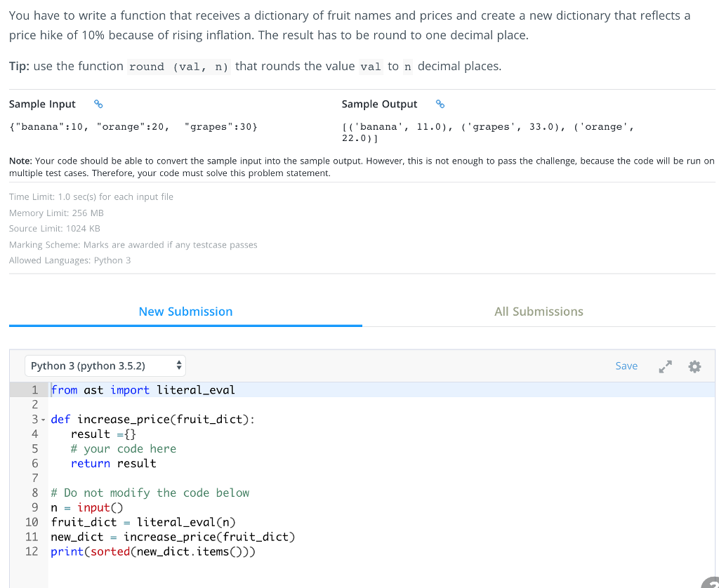Open the editor settings gear
Screen dimensions: 719x588
[x=694, y=366]
